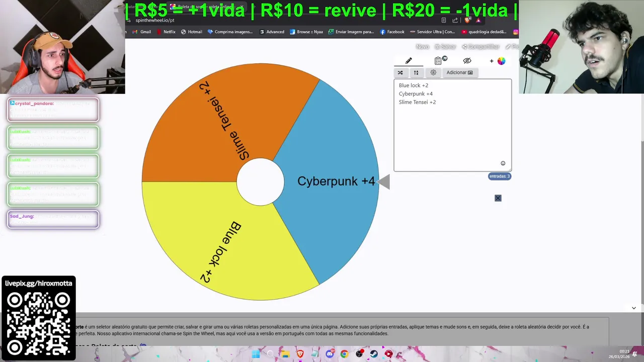
Task: Open the Gmail bookmark
Action: (x=142, y=32)
